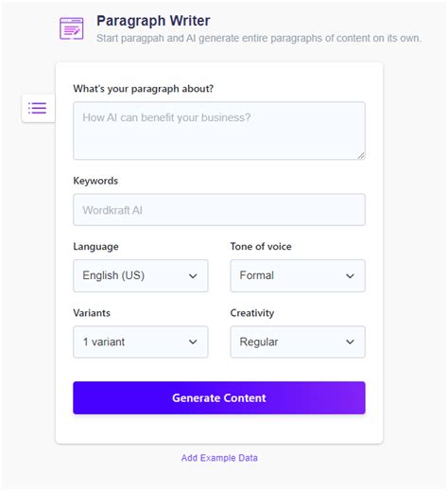Click the Paragraph Writer document icon
The width and height of the screenshot is (448, 491).
coord(72,28)
